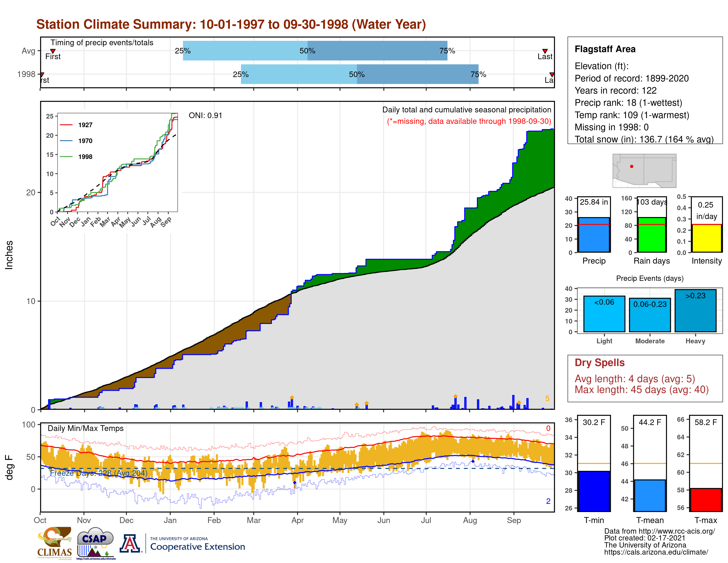
Task: Click 'Avg length: 4 days (avg: 5)' text
Action: coord(635,379)
